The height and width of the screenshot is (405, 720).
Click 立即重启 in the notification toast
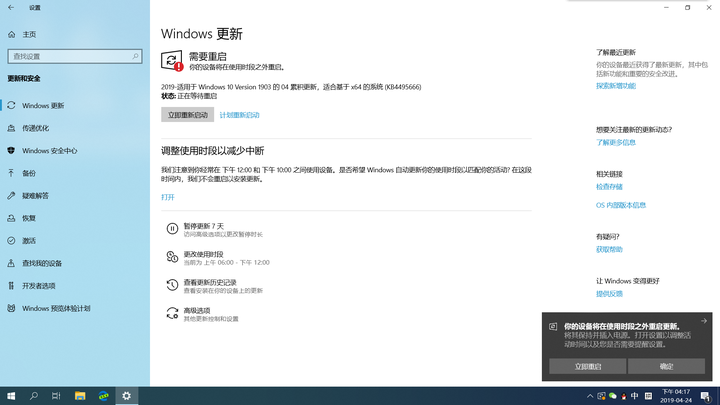pos(588,366)
